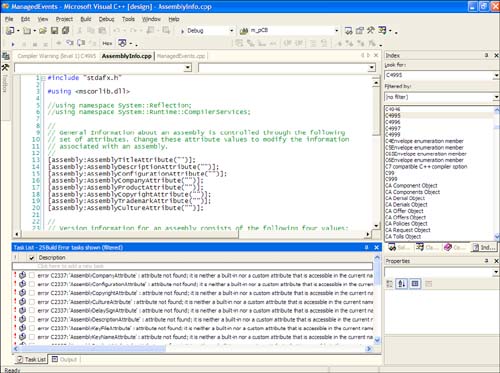
Task: Click the Task List horizontal scrollbar thumb
Action: pos(92,349)
